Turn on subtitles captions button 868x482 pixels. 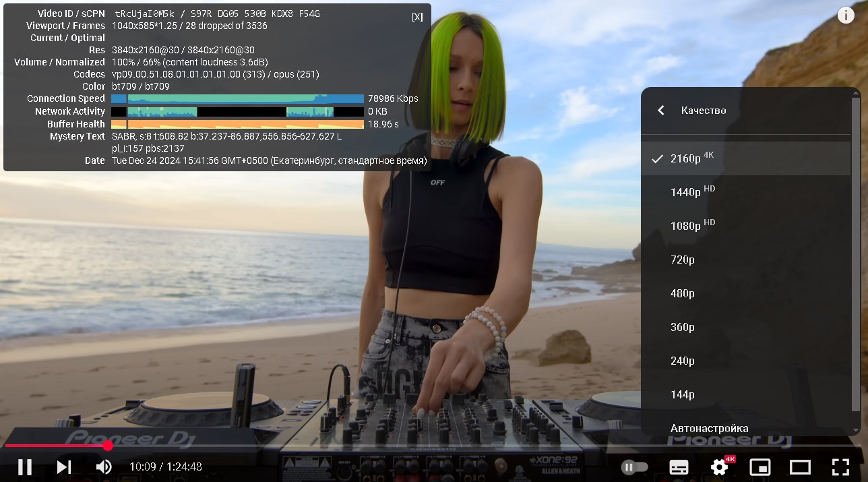pos(679,466)
